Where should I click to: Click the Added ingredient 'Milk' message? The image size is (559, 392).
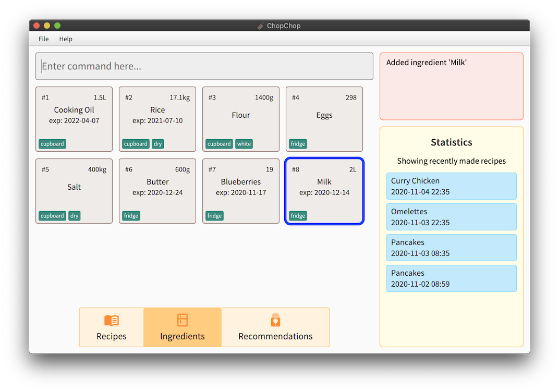point(427,63)
